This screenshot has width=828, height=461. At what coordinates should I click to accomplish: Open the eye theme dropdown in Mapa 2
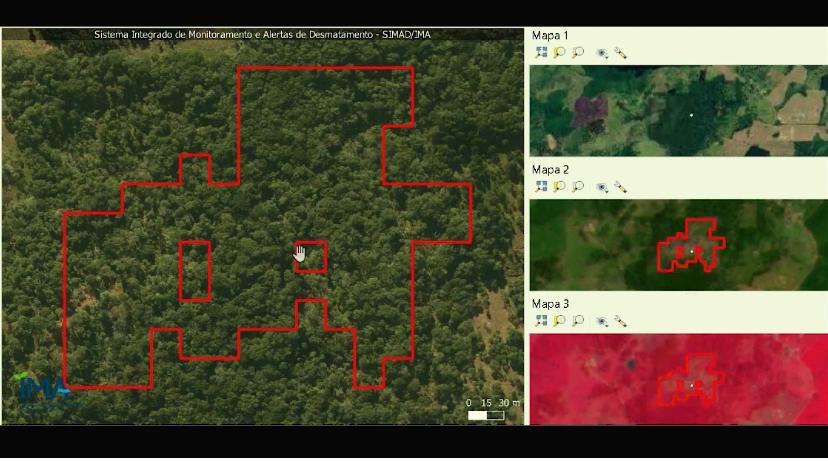(602, 187)
